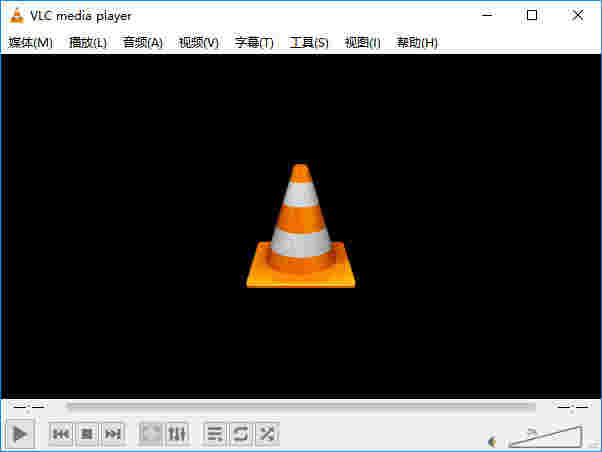Jump to previous media item
Viewport: 602px width, 452px height.
click(x=61, y=434)
